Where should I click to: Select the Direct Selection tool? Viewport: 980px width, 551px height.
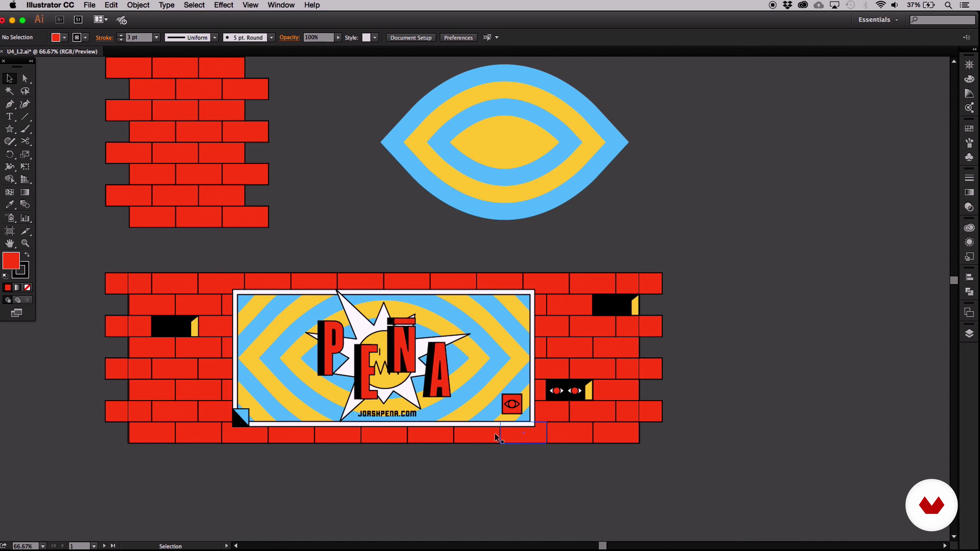pyautogui.click(x=25, y=79)
